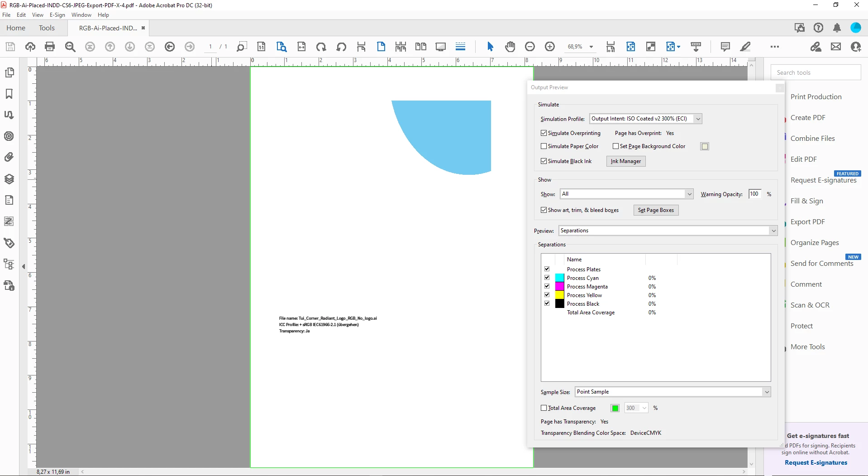868x476 pixels.
Task: Open the Show filter dropdown
Action: click(626, 194)
